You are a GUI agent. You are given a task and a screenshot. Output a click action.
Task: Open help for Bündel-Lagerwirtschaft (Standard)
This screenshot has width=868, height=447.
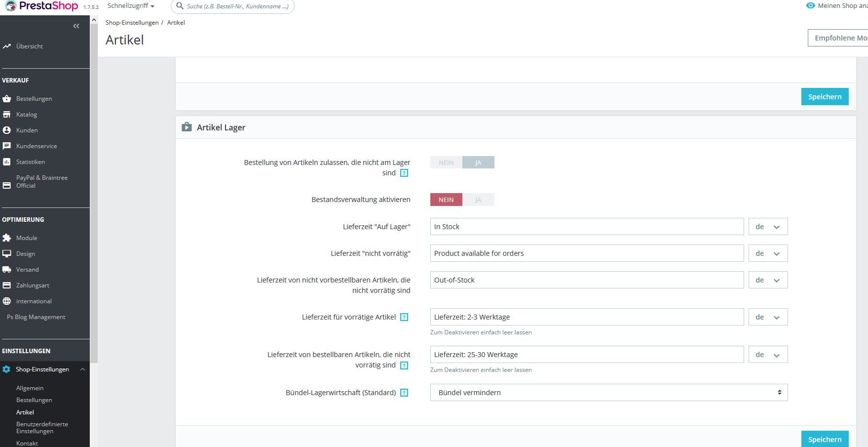pos(404,393)
